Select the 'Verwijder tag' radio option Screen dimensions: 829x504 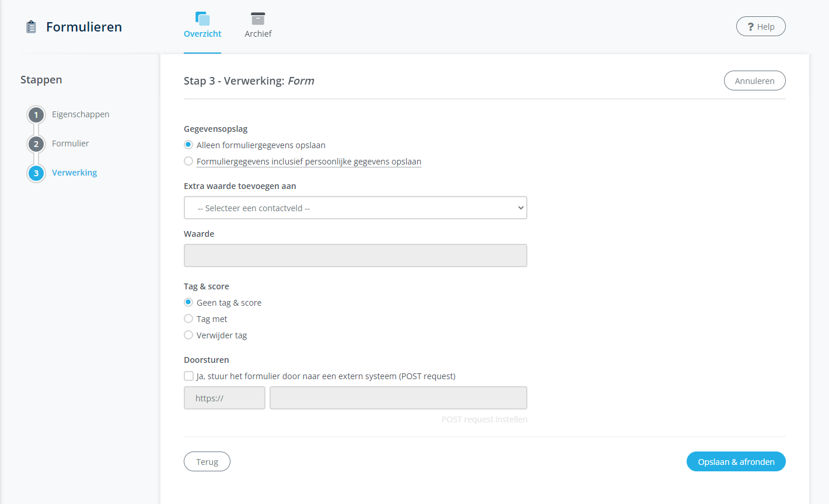click(x=188, y=335)
